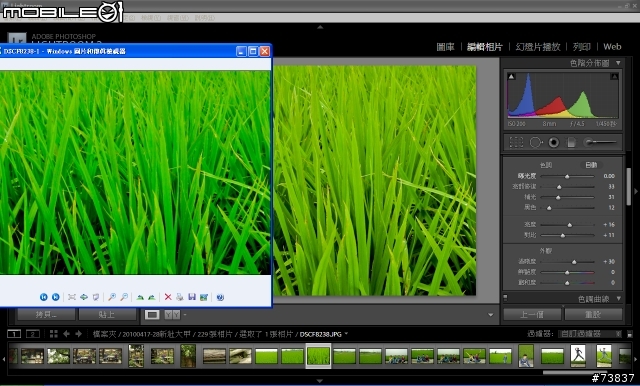This screenshot has width=640, height=386.
Task: Click the Zoom Out magnifier icon
Action: [124, 297]
